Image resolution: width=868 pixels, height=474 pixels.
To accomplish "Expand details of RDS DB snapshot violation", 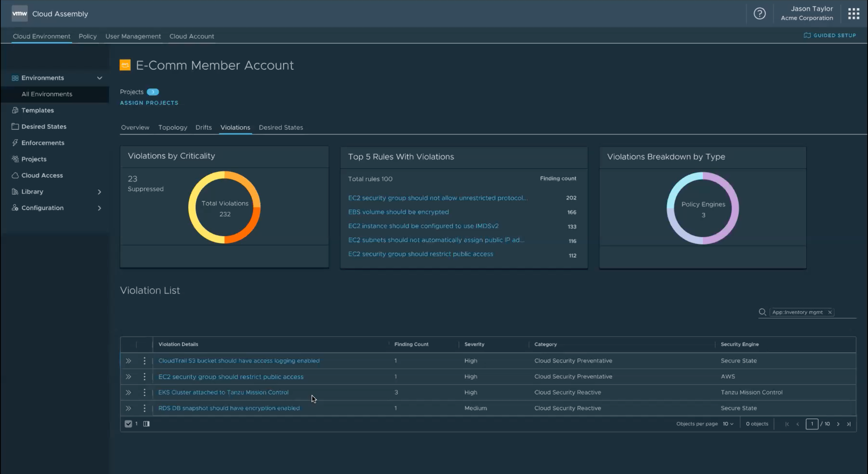I will tap(128, 408).
